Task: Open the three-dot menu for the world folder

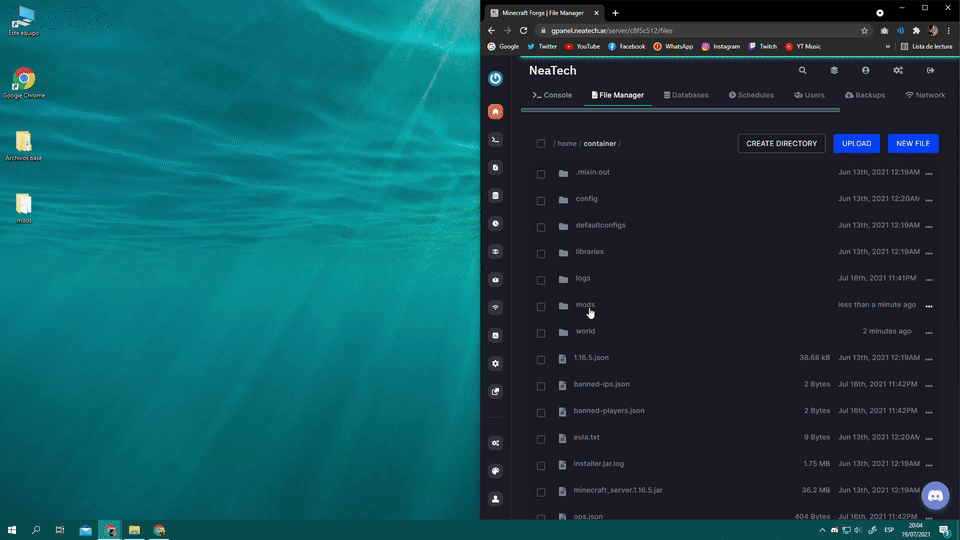Action: coord(929,333)
